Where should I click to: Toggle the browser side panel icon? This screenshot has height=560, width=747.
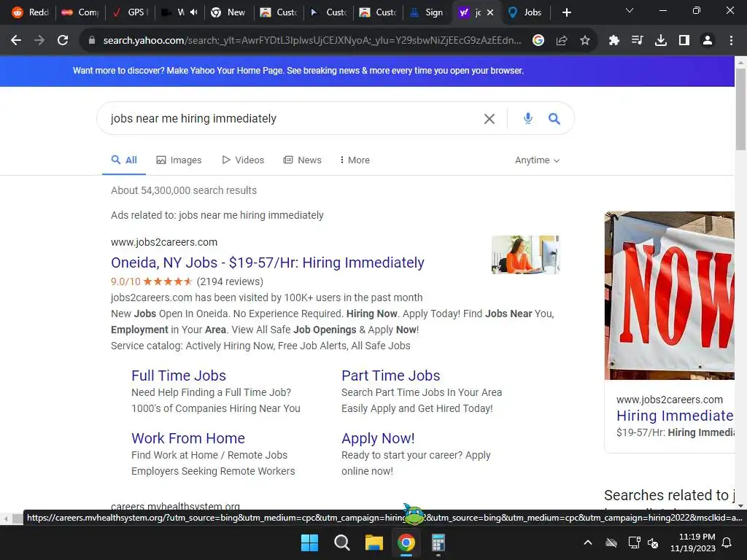point(684,41)
